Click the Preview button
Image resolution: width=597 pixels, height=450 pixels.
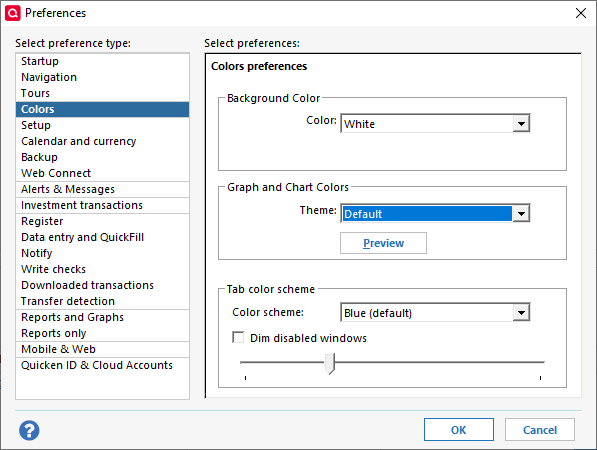[383, 243]
